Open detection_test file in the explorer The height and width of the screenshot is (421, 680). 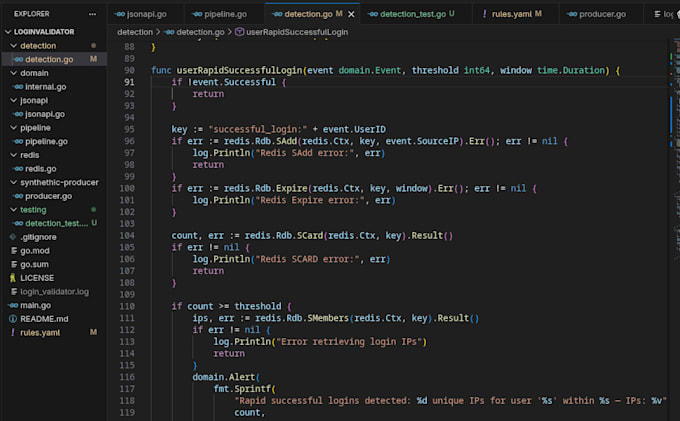56,223
